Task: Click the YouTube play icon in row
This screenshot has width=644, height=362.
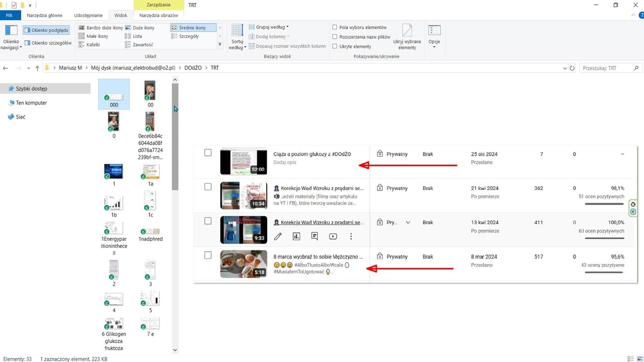Action: (x=333, y=236)
